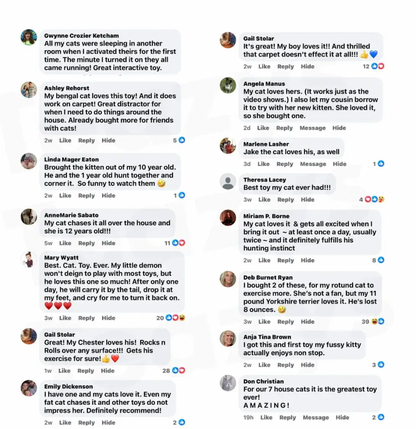
Task: Reply to Angela Manus's comment
Action: pos(284,128)
